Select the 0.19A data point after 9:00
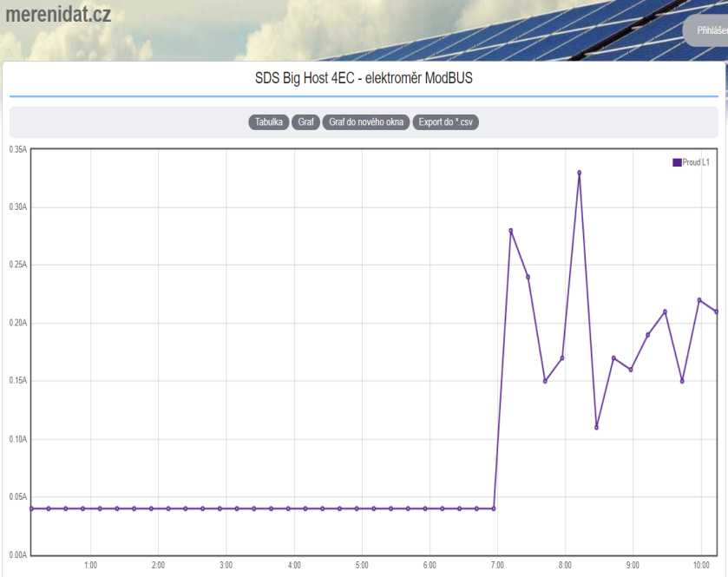Image resolution: width=728 pixels, height=577 pixels. (x=648, y=335)
